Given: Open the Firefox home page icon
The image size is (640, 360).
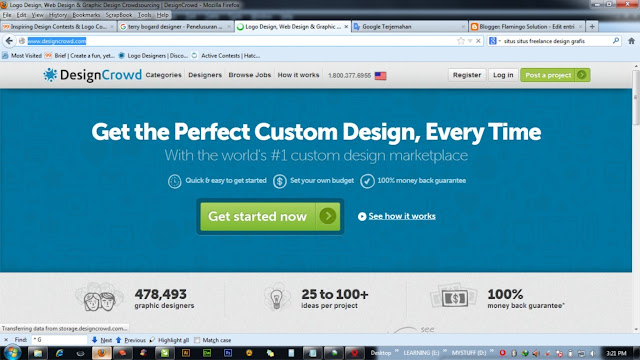Looking at the screenshot, I should (631, 41).
